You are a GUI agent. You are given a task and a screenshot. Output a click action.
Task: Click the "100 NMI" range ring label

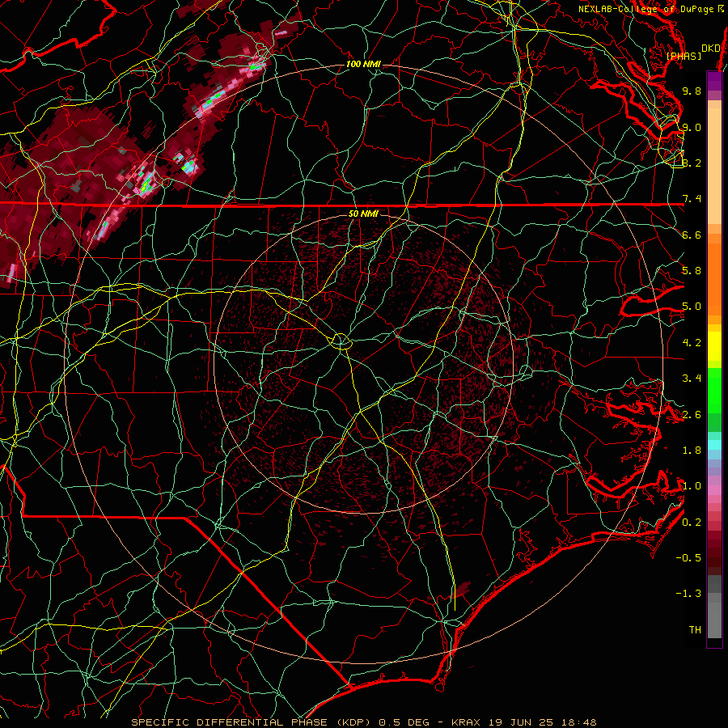(x=363, y=64)
